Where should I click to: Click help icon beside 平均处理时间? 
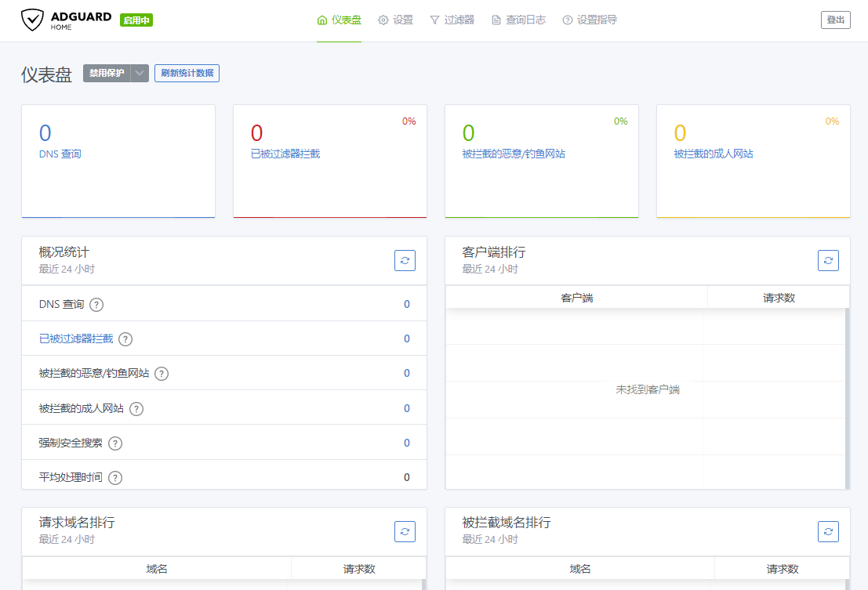coord(115,478)
